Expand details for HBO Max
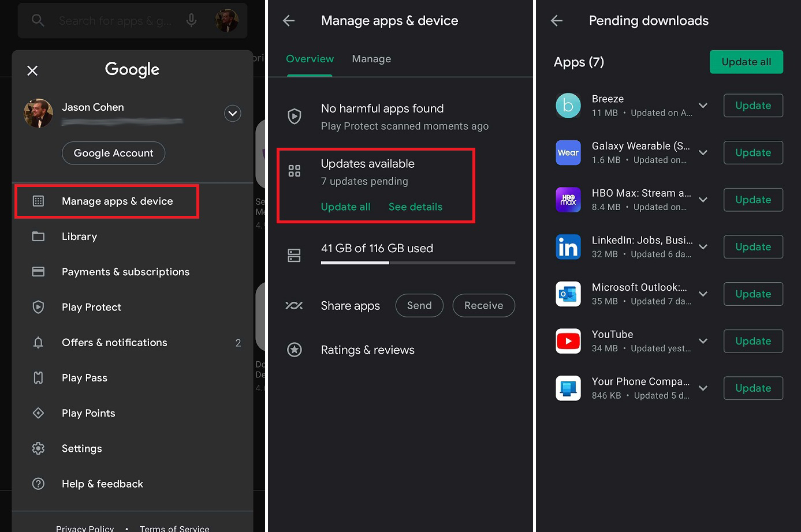Screen dimensions: 801x532 (703, 200)
